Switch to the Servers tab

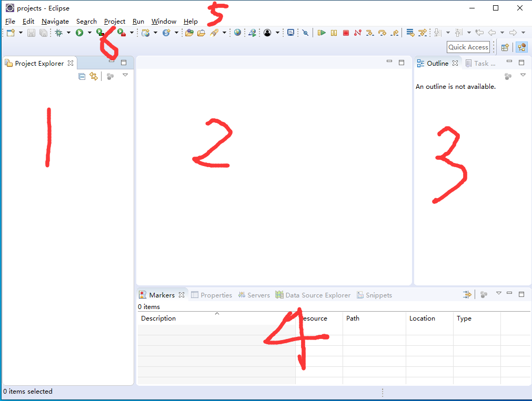pos(254,295)
